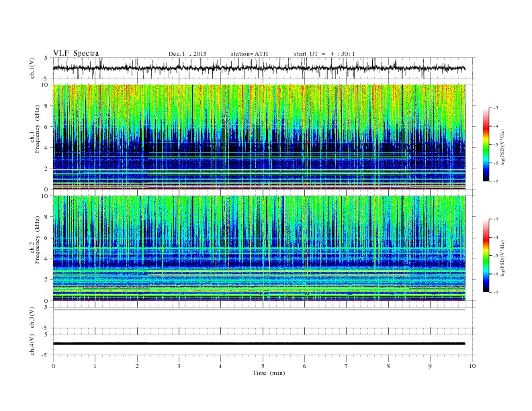532x411 pixels.
Task: Click the "-7" label on lower colorbar
Action: 495,292
